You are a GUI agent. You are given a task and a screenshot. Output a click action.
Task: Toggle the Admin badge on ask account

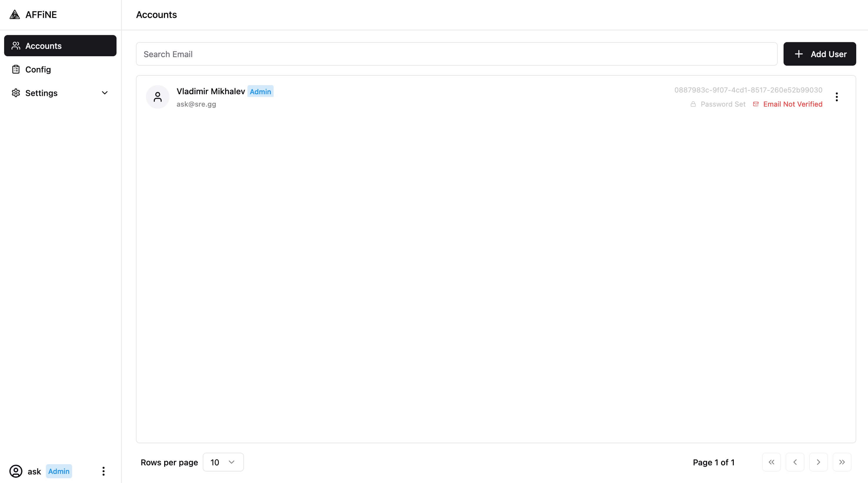click(x=58, y=471)
